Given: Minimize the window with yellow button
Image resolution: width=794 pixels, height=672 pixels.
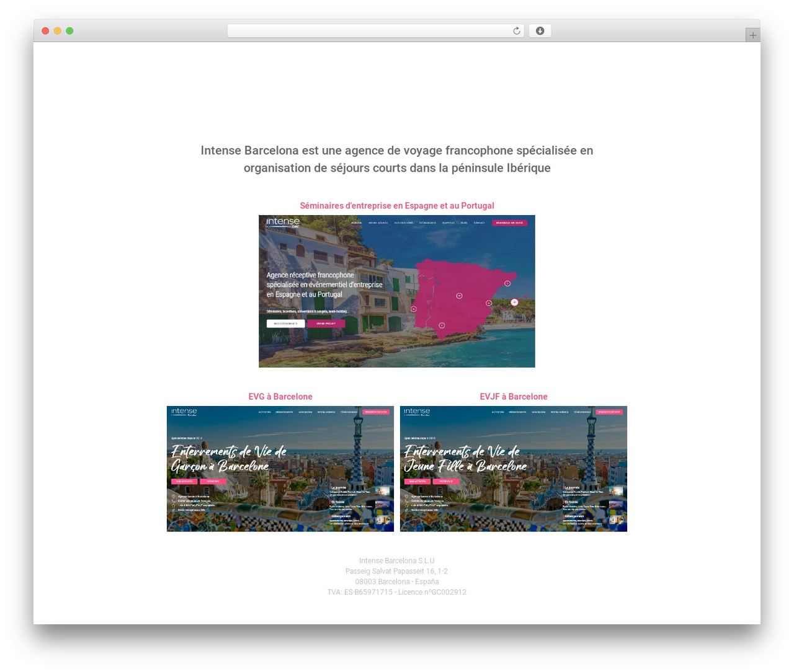Looking at the screenshot, I should 57,31.
